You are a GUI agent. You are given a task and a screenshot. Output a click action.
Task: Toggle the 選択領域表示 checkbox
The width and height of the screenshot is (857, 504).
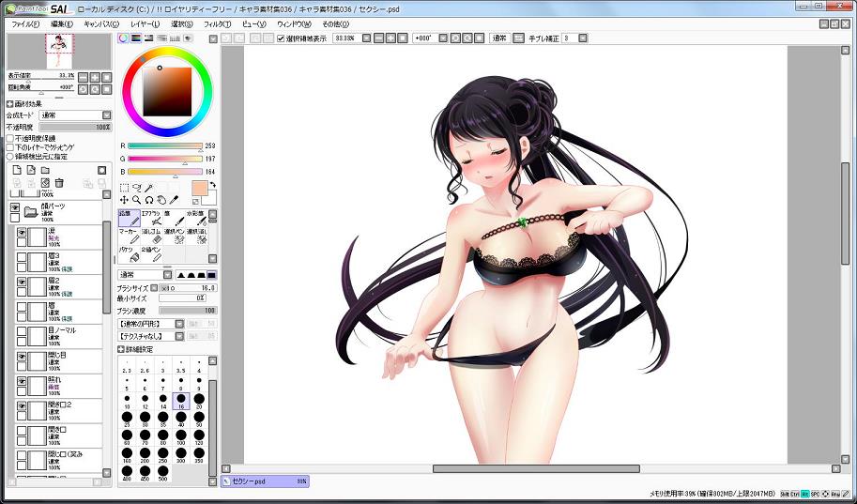pos(282,38)
